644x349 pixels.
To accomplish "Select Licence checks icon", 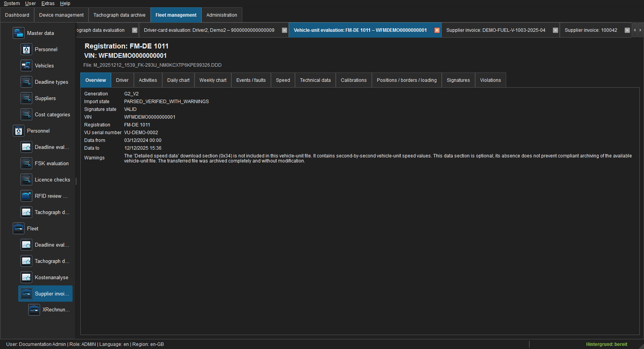I will pyautogui.click(x=26, y=180).
